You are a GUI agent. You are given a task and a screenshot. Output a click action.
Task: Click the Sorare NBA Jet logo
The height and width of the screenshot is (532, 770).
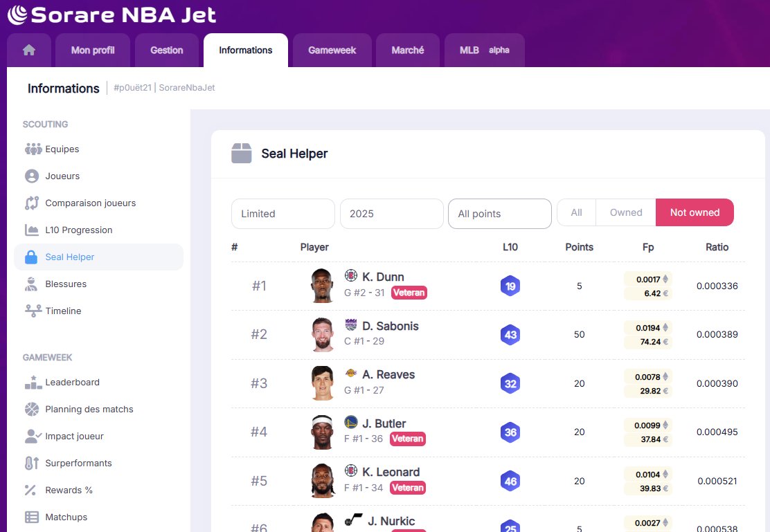111,15
